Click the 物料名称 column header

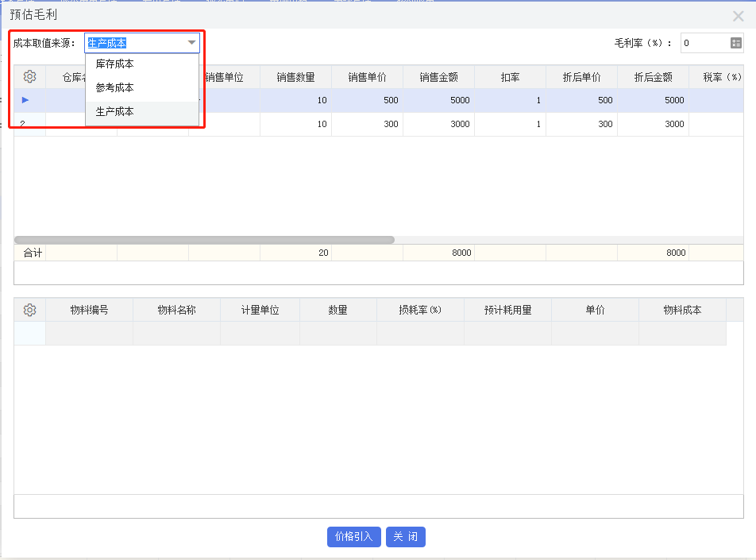click(176, 309)
